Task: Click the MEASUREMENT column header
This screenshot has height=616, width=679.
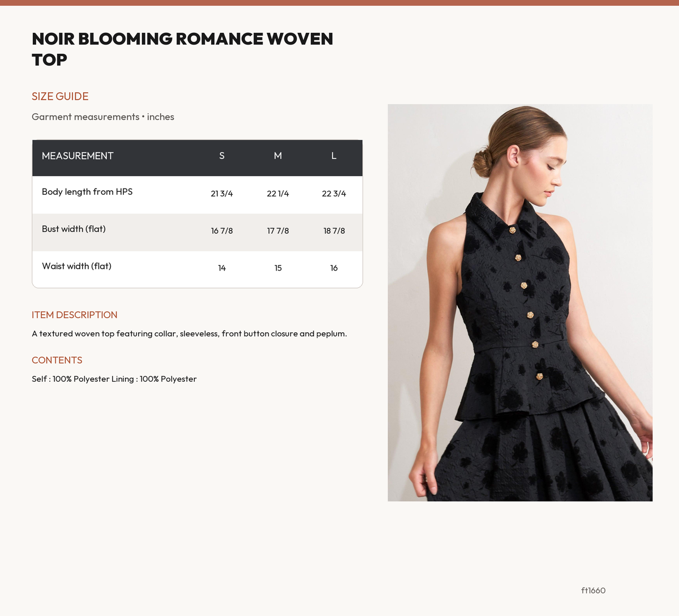Action: (x=78, y=156)
